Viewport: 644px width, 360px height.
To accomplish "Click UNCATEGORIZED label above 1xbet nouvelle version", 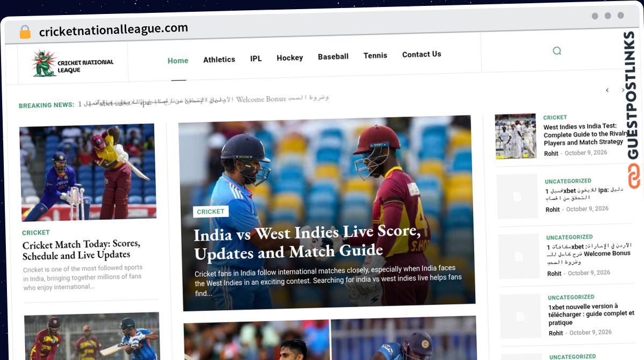I will (572, 297).
